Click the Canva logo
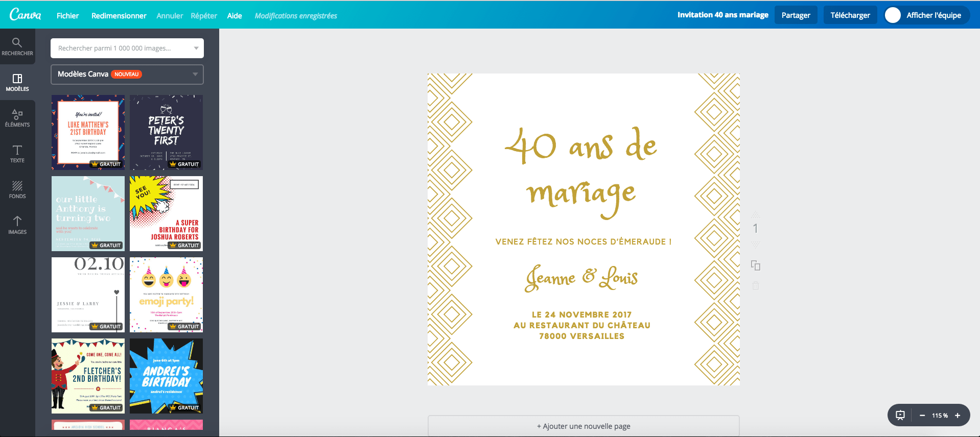The height and width of the screenshot is (437, 980). 25,15
